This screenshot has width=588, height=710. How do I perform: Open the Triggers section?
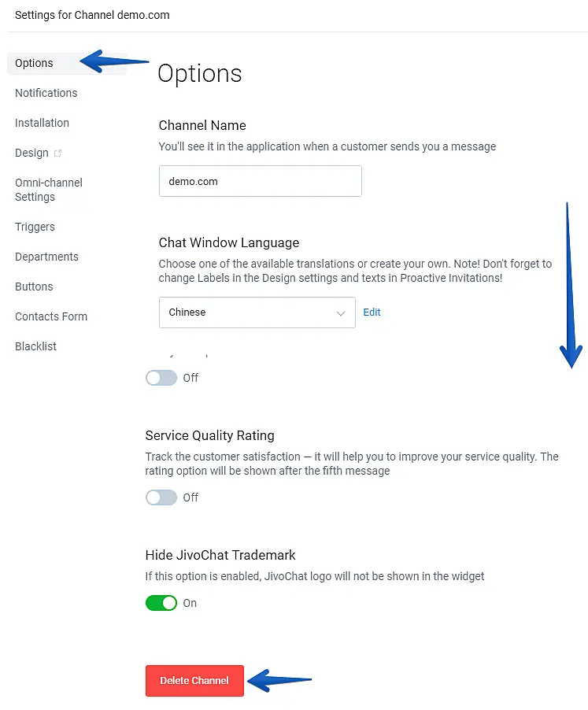click(35, 227)
